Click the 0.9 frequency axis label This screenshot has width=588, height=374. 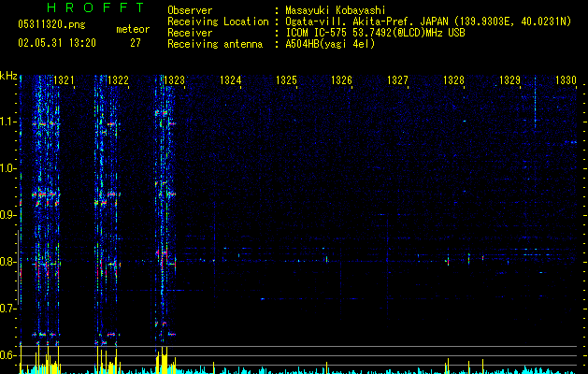pyautogui.click(x=8, y=215)
